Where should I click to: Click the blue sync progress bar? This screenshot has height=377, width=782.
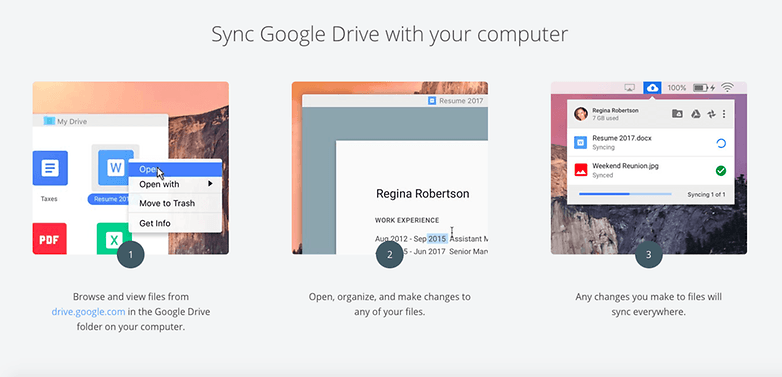[625, 194]
